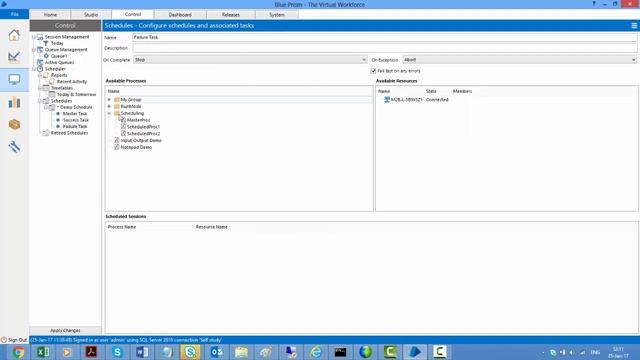Expand the My Group folder
The height and width of the screenshot is (360, 640).
tap(109, 100)
